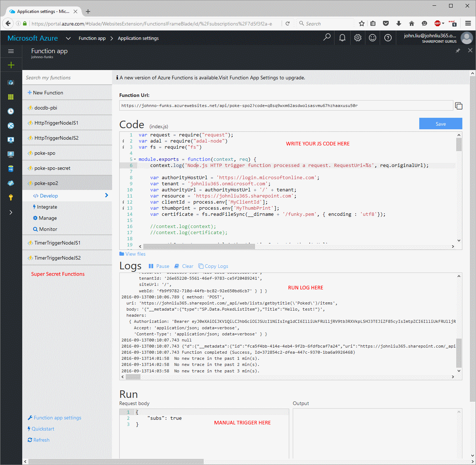Open View files panel
476x465 pixels.
(132, 254)
